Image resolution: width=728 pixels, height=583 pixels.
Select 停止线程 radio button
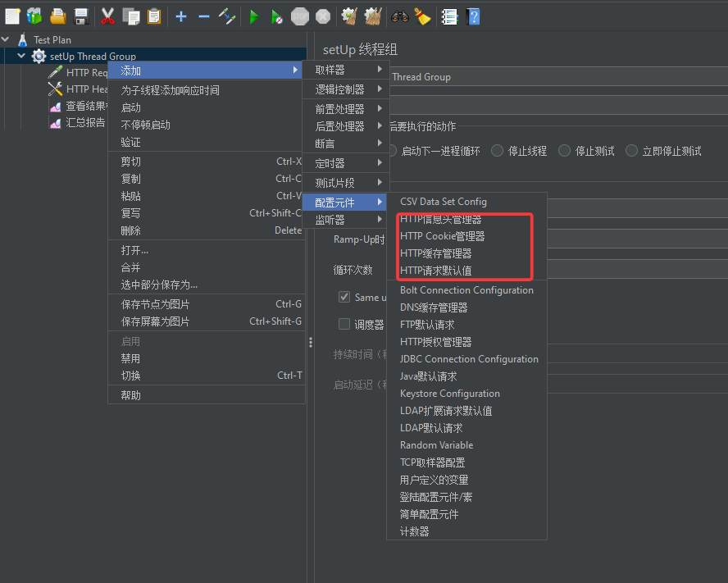pos(498,151)
